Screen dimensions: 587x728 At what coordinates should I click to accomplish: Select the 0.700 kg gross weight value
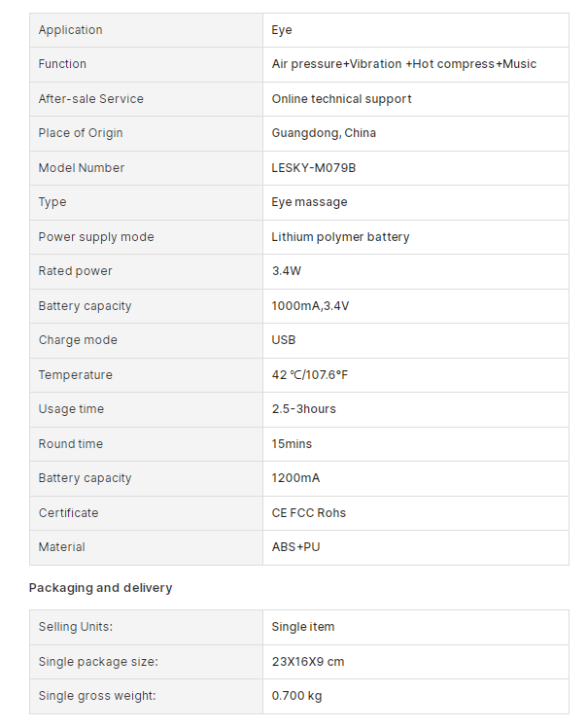click(296, 696)
